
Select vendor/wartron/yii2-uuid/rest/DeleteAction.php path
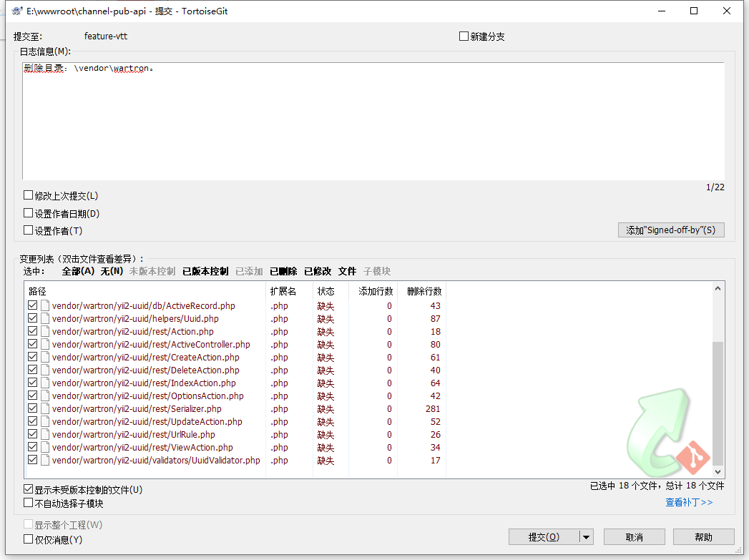tap(146, 370)
